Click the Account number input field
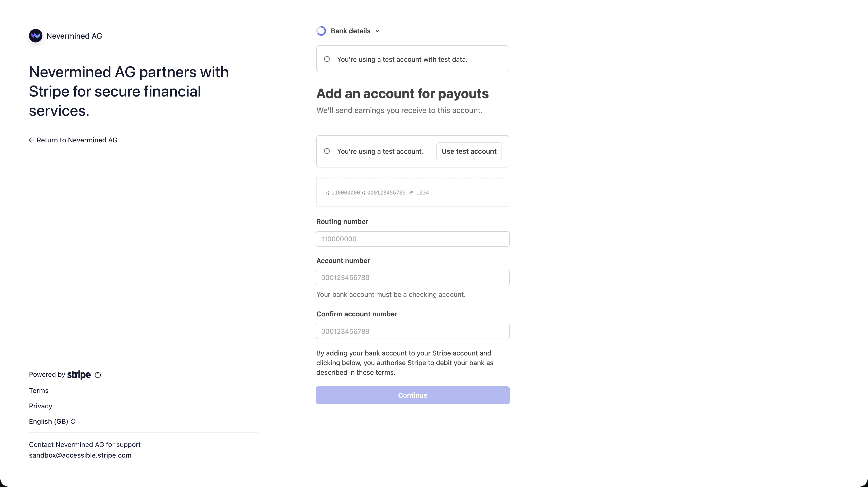This screenshot has width=868, height=487. (x=413, y=277)
